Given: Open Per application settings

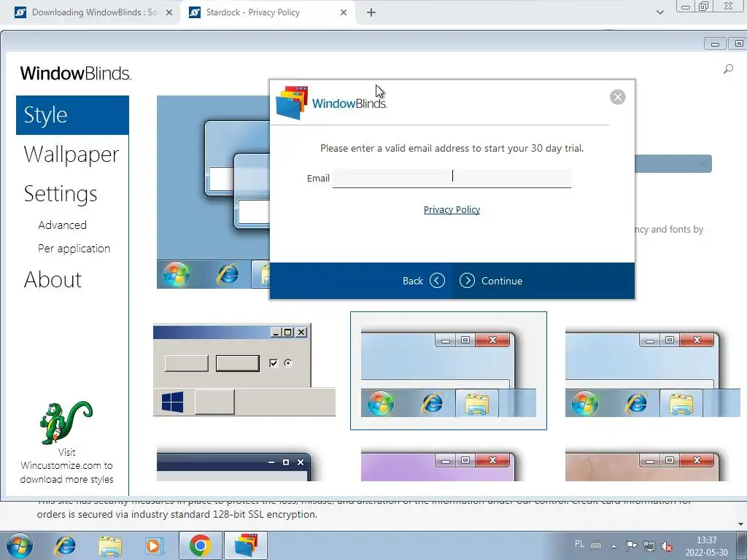Looking at the screenshot, I should pyautogui.click(x=74, y=249).
